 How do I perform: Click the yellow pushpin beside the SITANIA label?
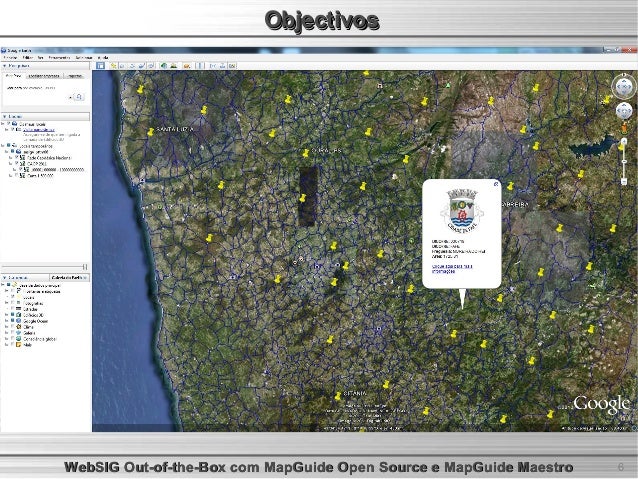(x=338, y=395)
